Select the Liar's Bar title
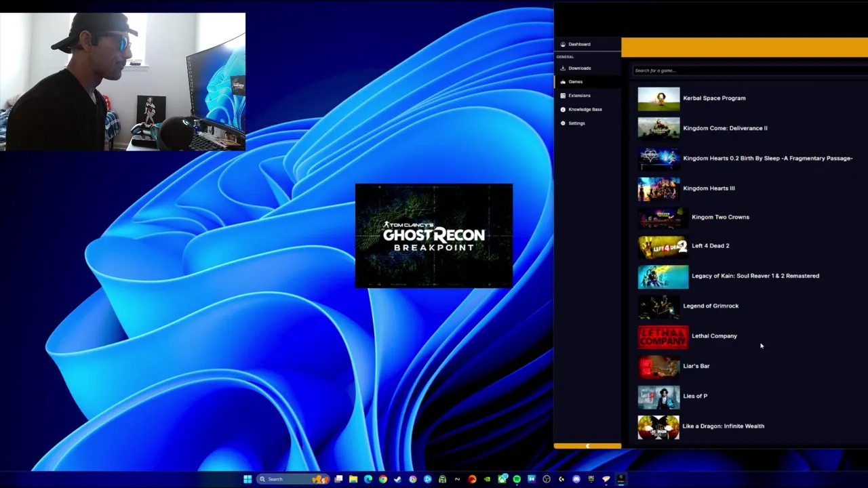 696,366
